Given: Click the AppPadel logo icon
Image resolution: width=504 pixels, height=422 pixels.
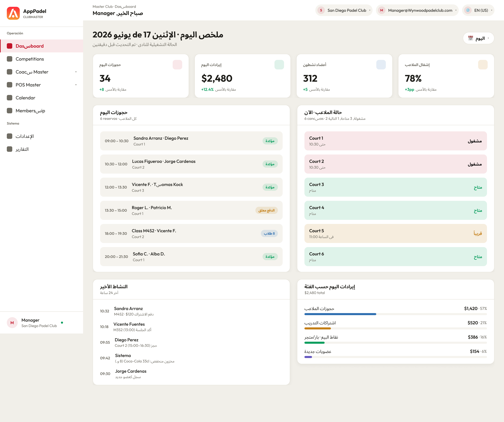Looking at the screenshot, I should click(x=13, y=13).
